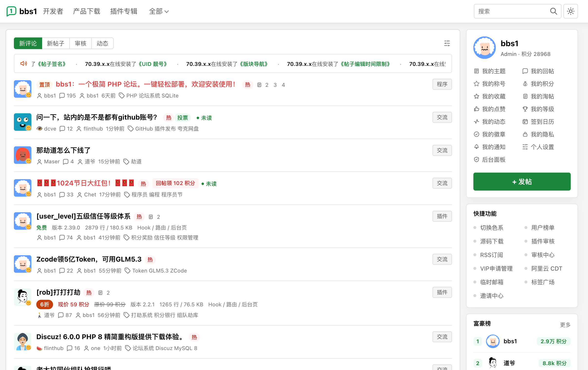
Task: Click 切换色系 in 快捷功能
Action: click(x=492, y=228)
